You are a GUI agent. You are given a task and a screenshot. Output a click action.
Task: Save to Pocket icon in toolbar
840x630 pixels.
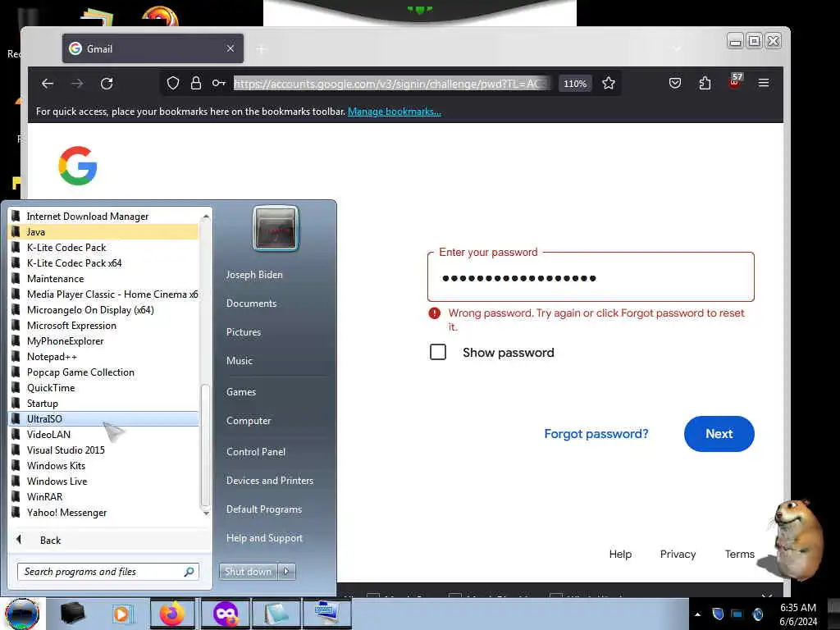[x=675, y=83]
